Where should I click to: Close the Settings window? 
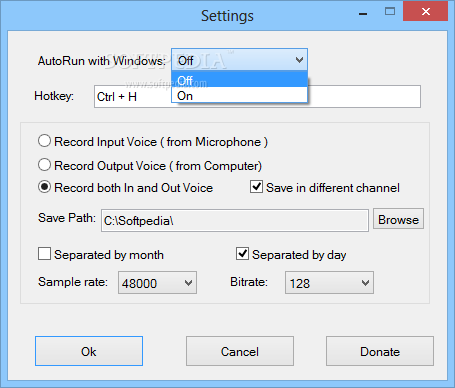pyautogui.click(x=425, y=12)
